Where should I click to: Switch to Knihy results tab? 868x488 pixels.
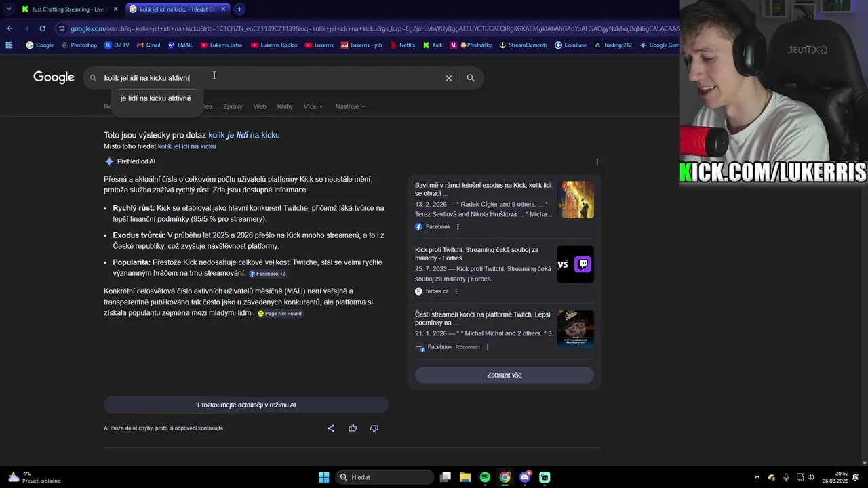[x=285, y=106]
